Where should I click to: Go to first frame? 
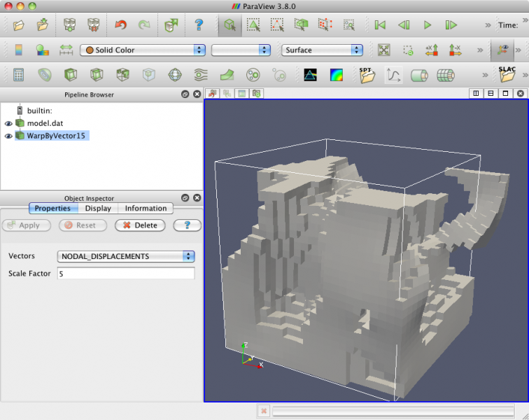pyautogui.click(x=380, y=25)
